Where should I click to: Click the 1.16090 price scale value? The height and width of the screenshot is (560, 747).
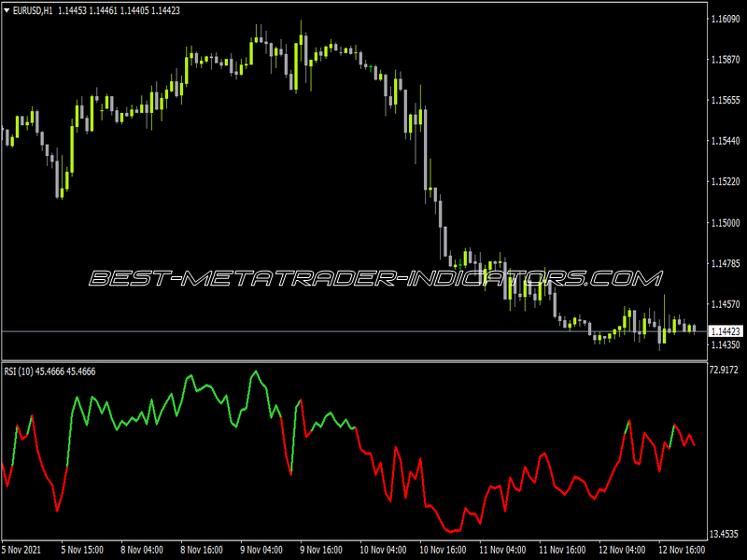(x=726, y=19)
